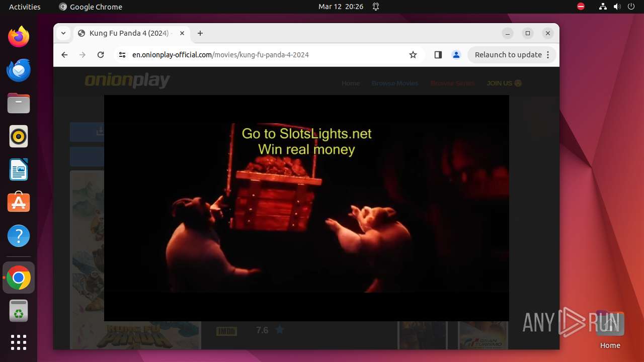This screenshot has height=362, width=644.
Task: Open the Help icon in dock
Action: point(19,236)
